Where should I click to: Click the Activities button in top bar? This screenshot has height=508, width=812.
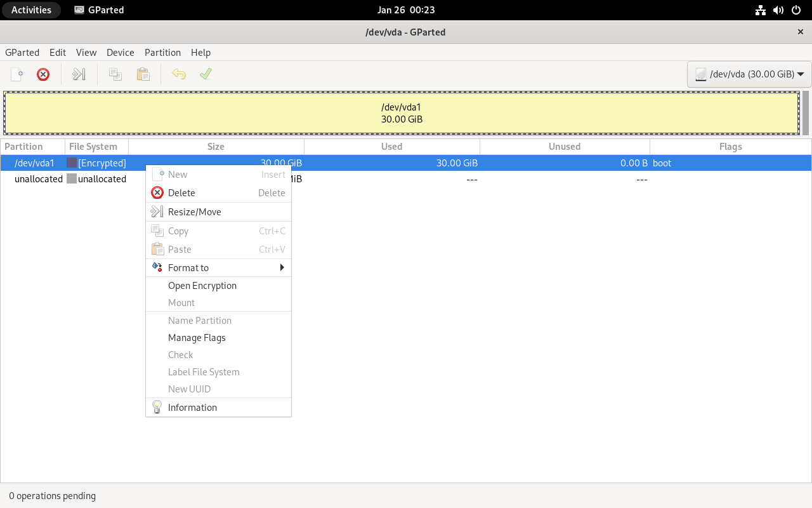coord(31,10)
